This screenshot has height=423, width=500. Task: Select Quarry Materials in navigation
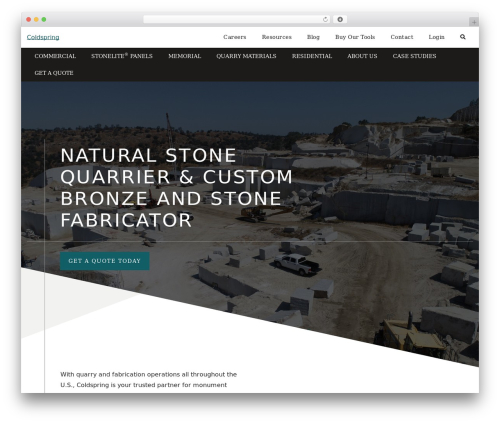click(x=246, y=56)
